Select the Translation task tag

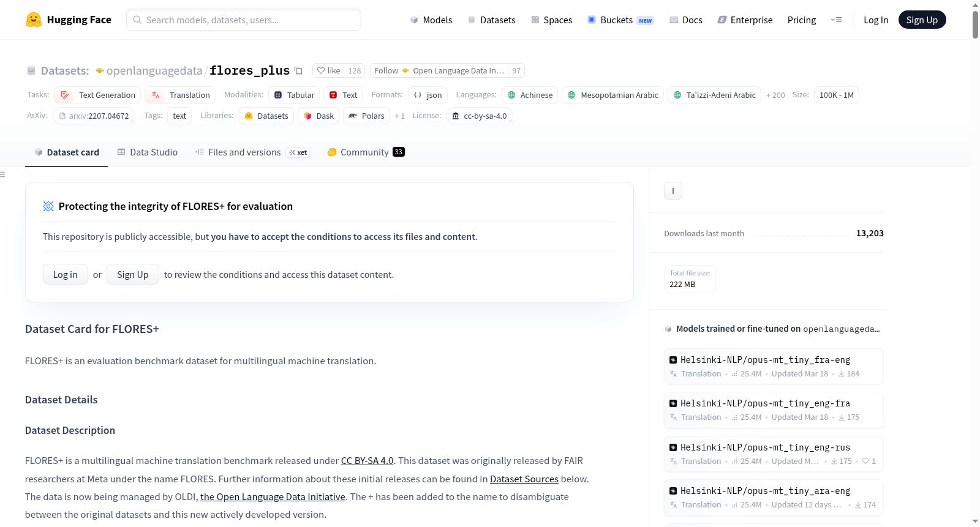[180, 95]
